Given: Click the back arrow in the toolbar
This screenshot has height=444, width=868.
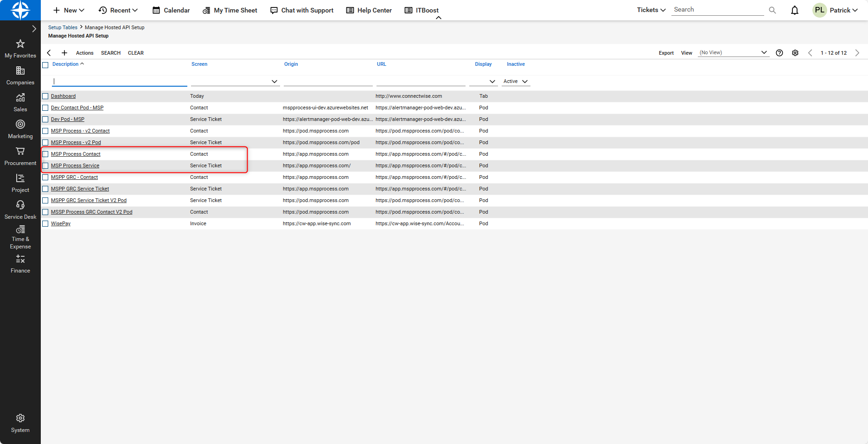Looking at the screenshot, I should point(49,53).
